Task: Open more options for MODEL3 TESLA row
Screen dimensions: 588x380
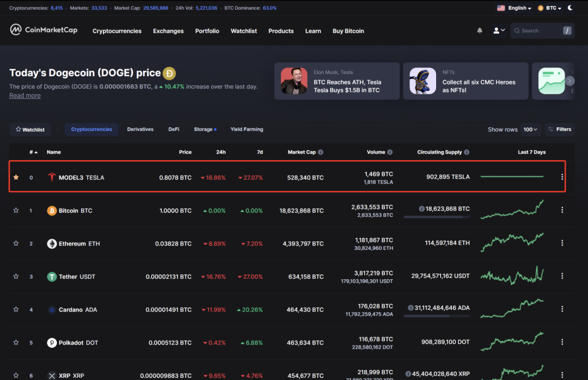Action: point(562,177)
